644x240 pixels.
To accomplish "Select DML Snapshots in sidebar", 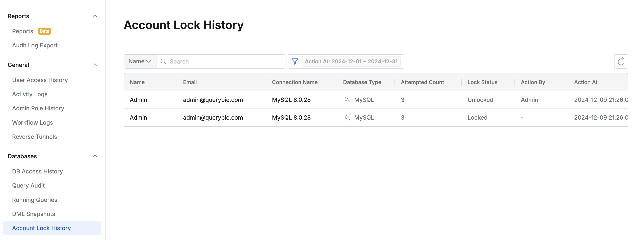I will pos(34,214).
